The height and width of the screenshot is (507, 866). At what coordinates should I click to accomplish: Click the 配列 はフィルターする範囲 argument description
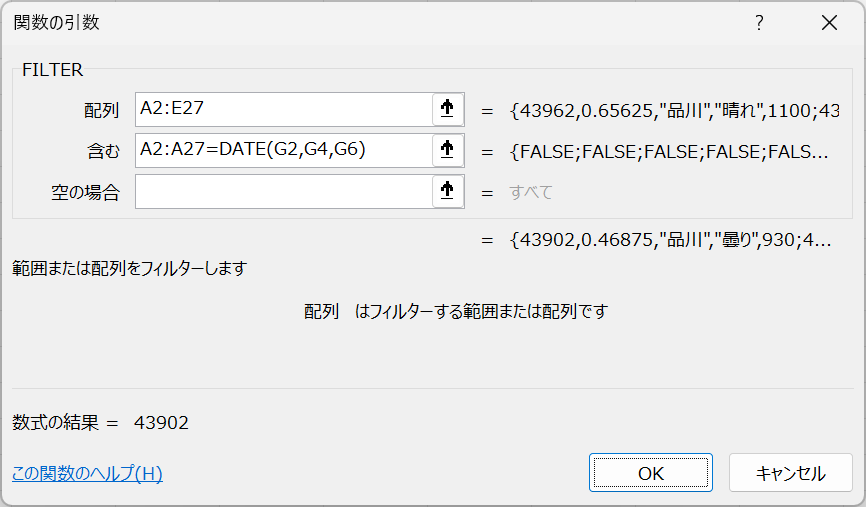(456, 311)
